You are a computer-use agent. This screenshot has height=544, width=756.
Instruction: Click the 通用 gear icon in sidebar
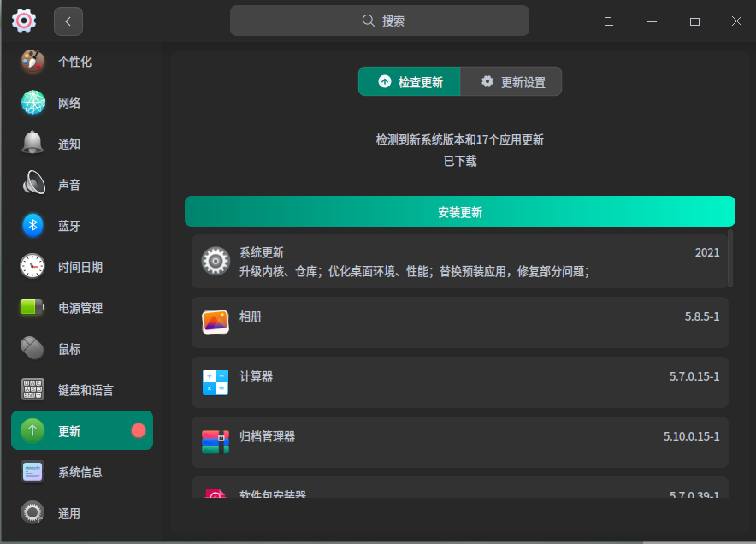32,512
